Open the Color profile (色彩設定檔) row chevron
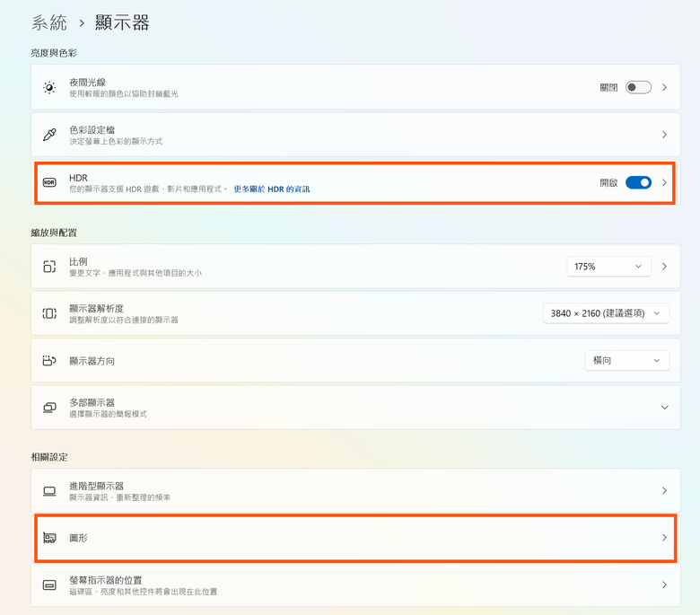The height and width of the screenshot is (615, 700). pos(664,135)
